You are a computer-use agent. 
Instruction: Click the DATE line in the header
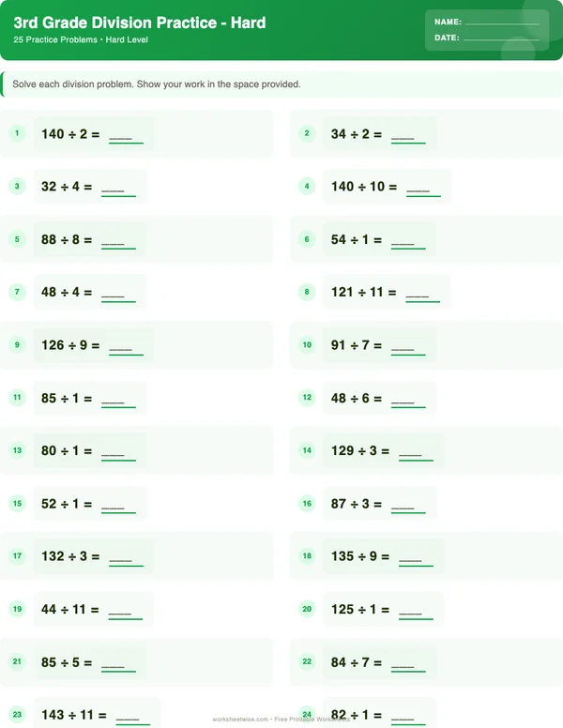500,38
